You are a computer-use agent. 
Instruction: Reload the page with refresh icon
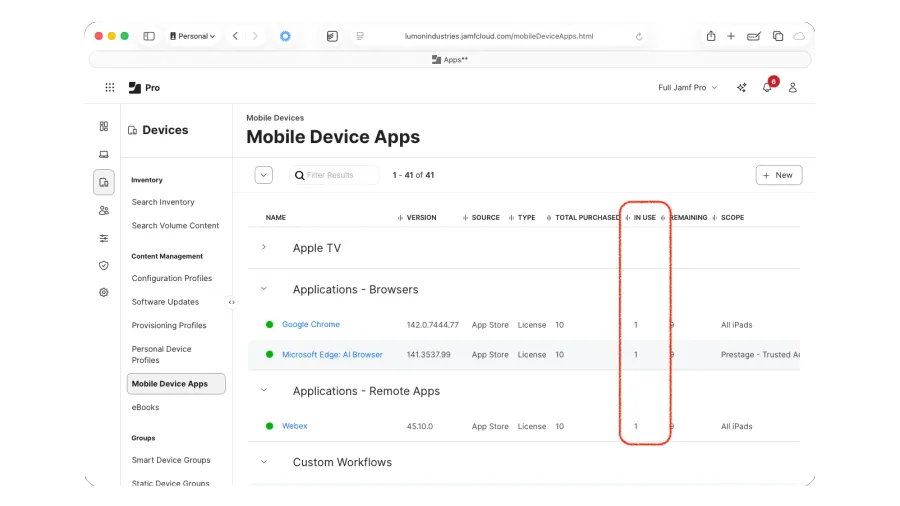pyautogui.click(x=639, y=36)
